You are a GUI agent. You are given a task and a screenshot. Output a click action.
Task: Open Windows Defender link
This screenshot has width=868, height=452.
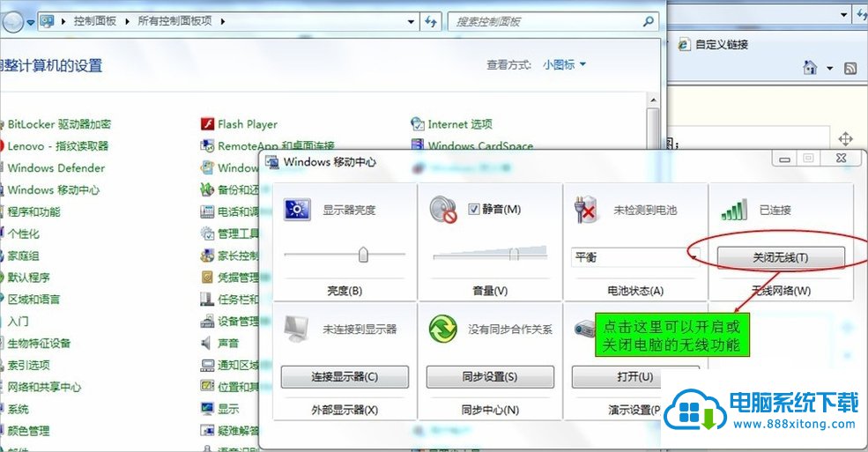click(56, 167)
